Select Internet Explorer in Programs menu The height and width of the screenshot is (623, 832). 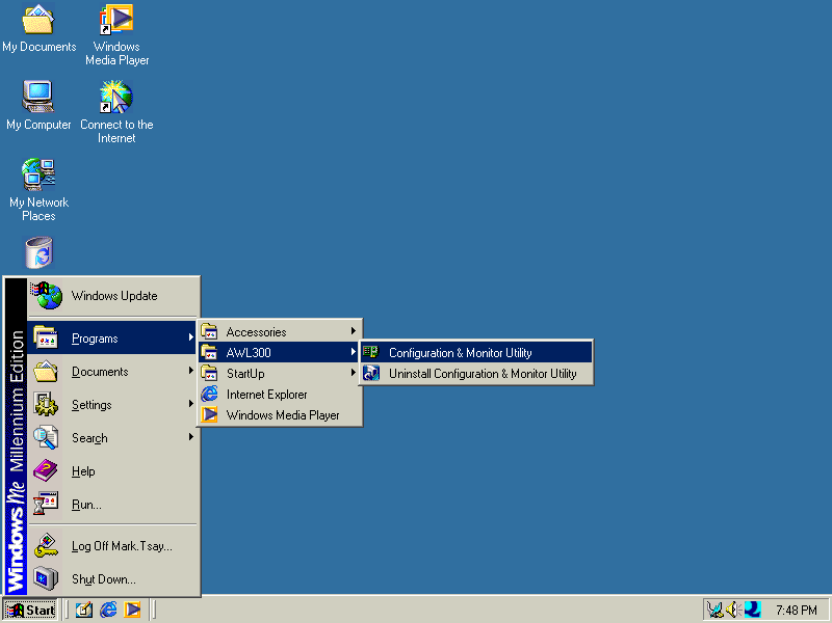click(x=280, y=394)
